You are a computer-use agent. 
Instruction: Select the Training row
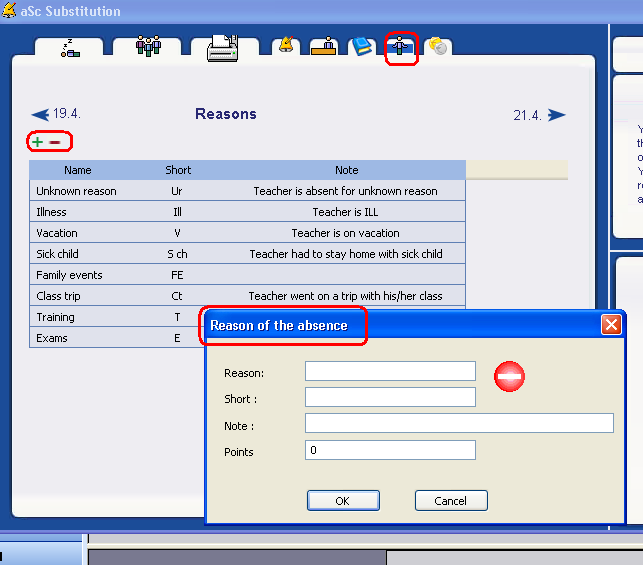pos(115,317)
